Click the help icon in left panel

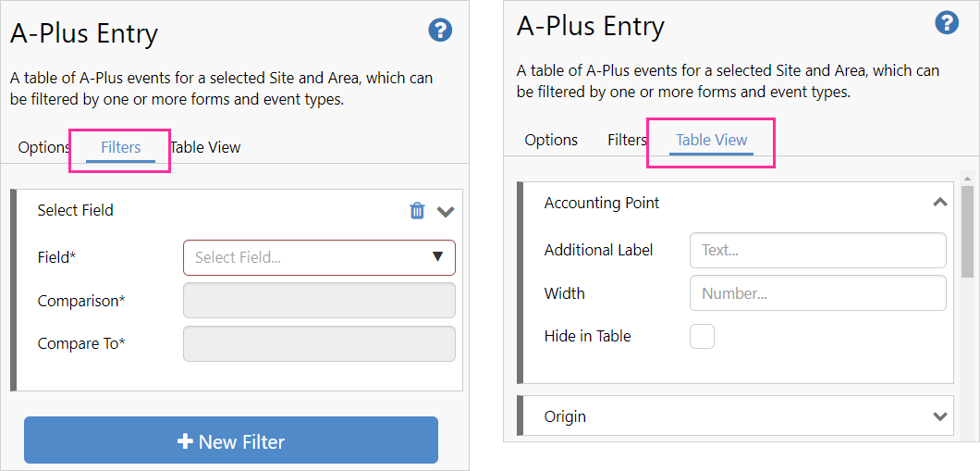tap(440, 31)
